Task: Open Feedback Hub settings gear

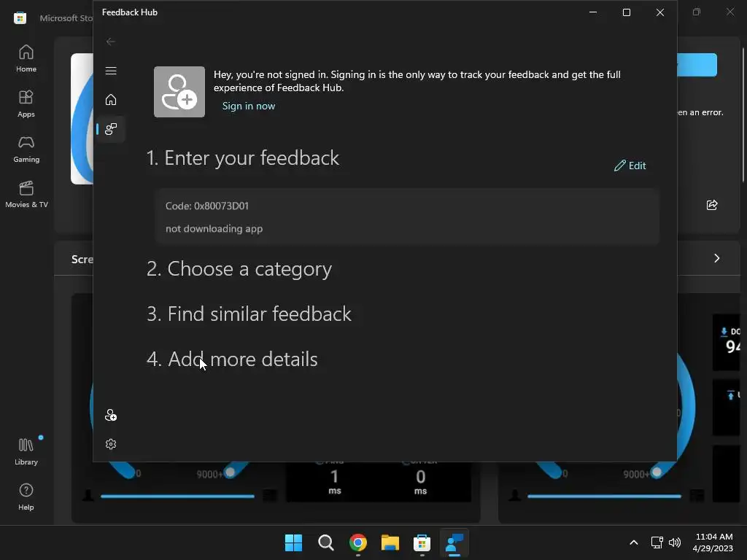Action: pyautogui.click(x=111, y=444)
